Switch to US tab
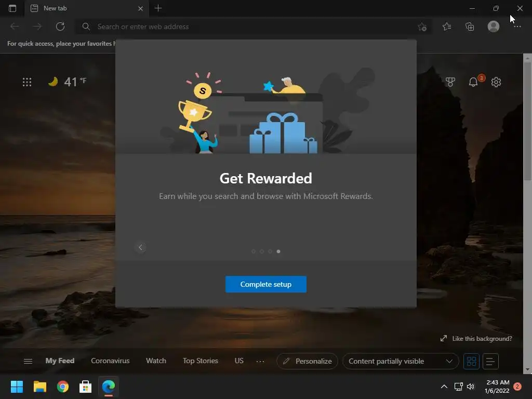532x399 pixels. pyautogui.click(x=239, y=361)
